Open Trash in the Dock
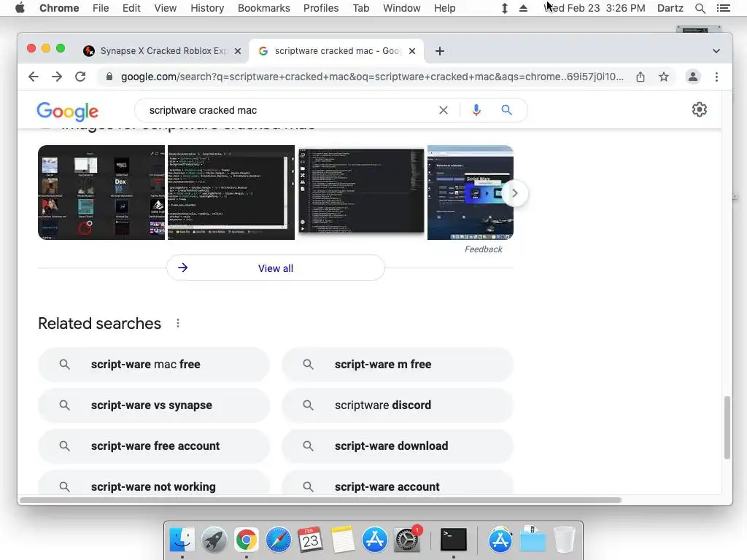 (565, 540)
